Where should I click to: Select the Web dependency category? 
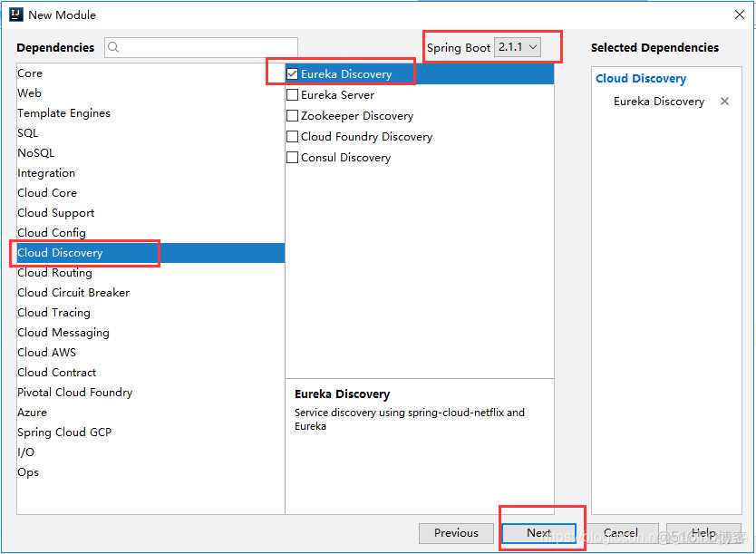pos(30,93)
